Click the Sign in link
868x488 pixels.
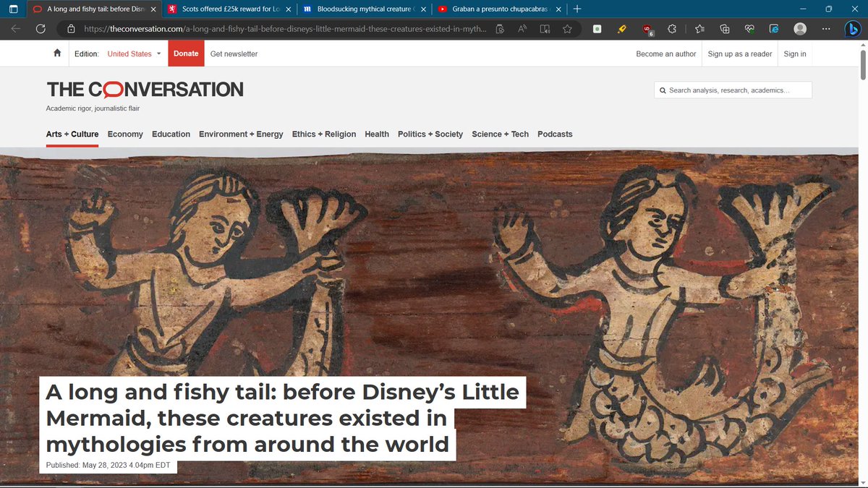(795, 53)
